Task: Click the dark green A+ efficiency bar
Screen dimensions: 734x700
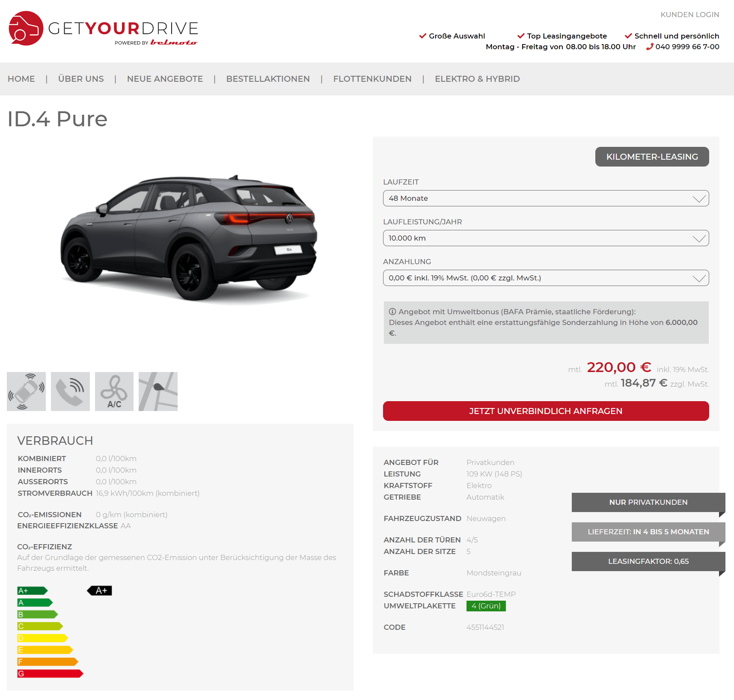Action: (x=33, y=591)
